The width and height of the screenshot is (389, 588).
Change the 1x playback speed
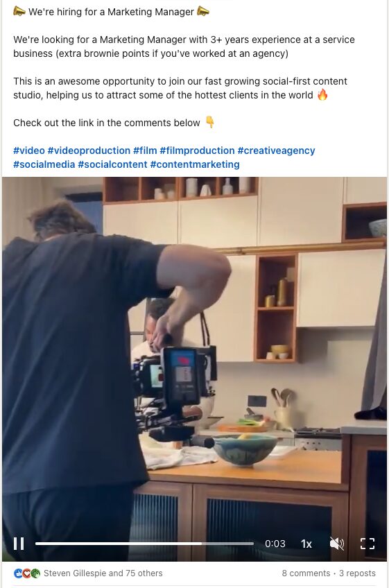[306, 544]
